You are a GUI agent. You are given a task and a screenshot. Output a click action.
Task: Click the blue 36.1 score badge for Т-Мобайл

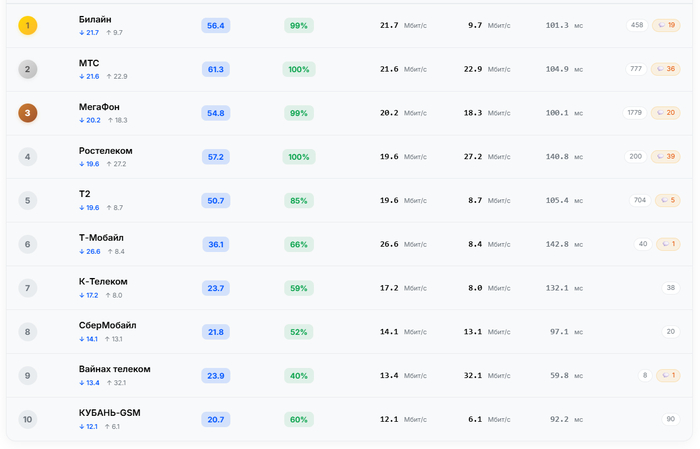click(x=215, y=244)
